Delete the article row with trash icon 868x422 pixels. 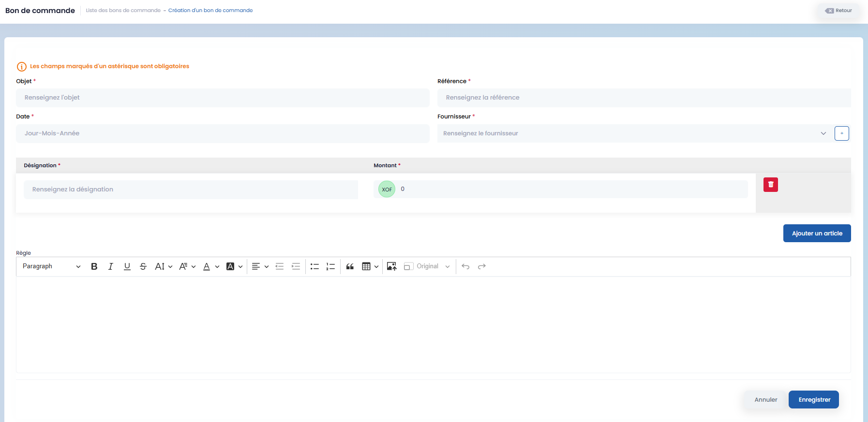(x=770, y=185)
